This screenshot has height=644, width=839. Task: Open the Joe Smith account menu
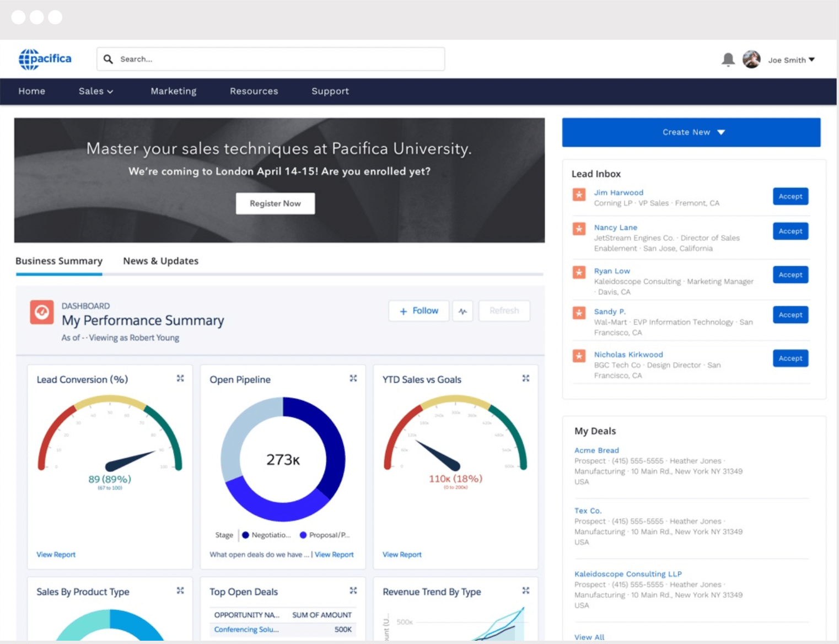click(790, 60)
